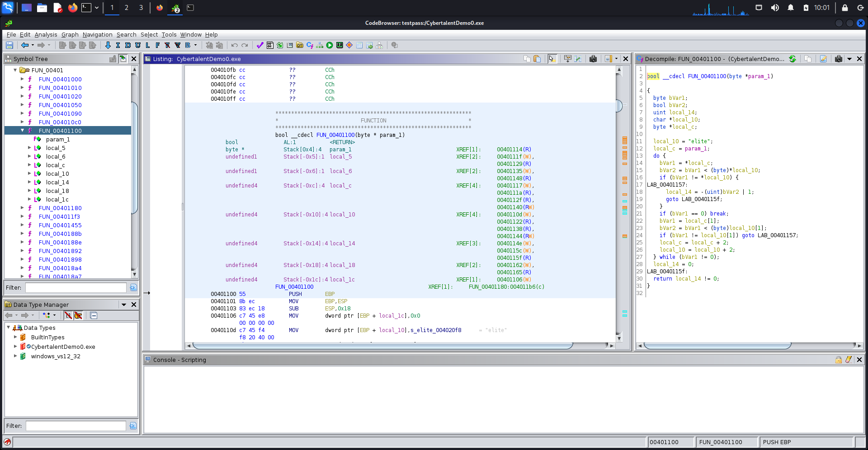This screenshot has height=450, width=868.
Task: Select local_14 in the Symbol Tree
Action: [57, 182]
